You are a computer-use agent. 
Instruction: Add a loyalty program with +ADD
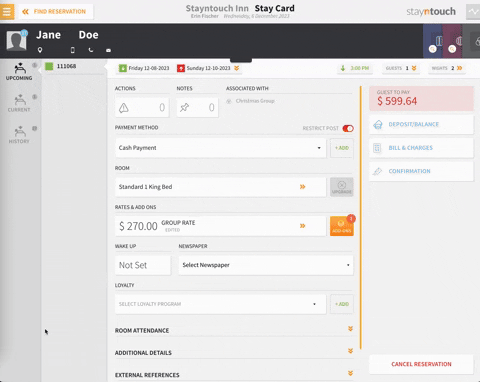click(342, 304)
